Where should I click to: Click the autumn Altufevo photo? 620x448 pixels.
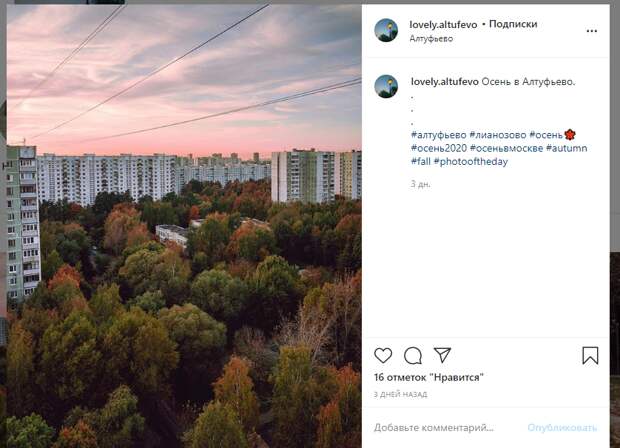(184, 226)
